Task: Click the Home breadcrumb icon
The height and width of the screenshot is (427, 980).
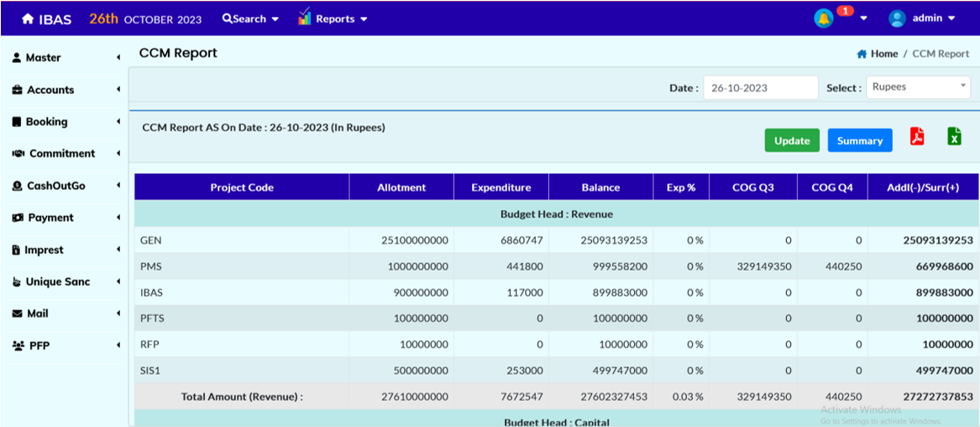Action: click(x=862, y=54)
